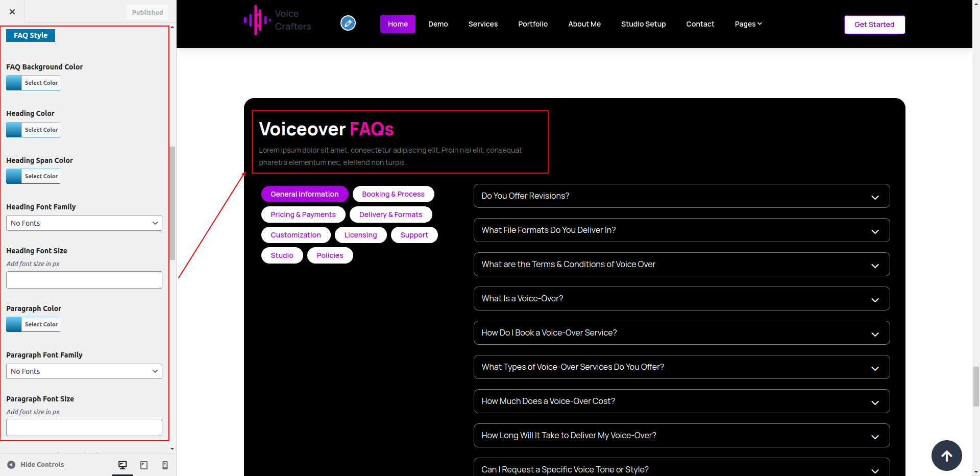Screen dimensions: 980x476
Task: Expand Terms & Conditions of Voice Over question
Action: (681, 265)
